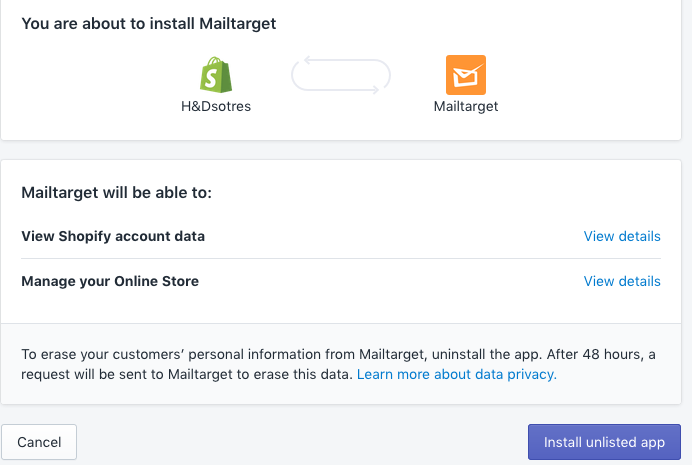Click the right-pointing arrowhead on the sync loop
692x465 pixels.
(x=375, y=90)
